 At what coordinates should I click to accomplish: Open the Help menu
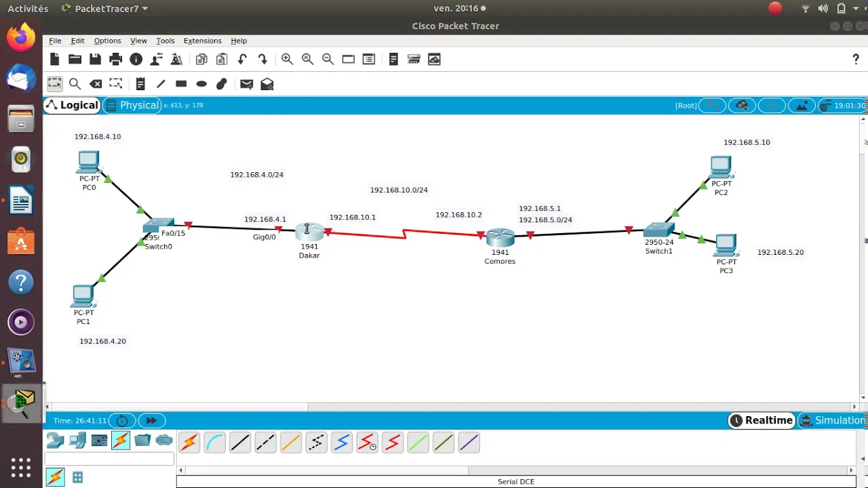click(239, 41)
